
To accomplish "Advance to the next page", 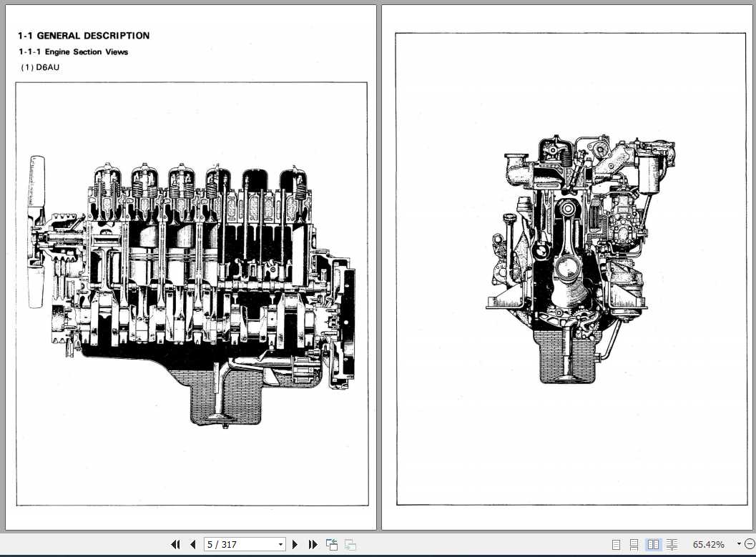I will pos(295,544).
